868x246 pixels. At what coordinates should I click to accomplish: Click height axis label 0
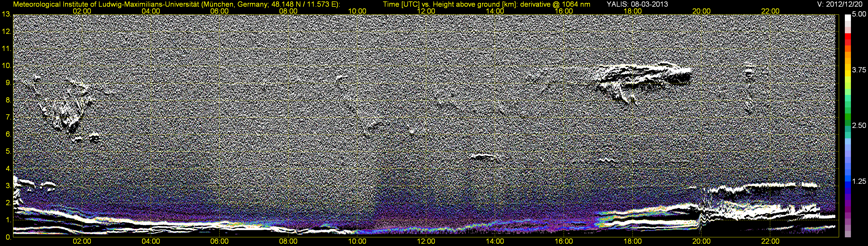click(8, 238)
